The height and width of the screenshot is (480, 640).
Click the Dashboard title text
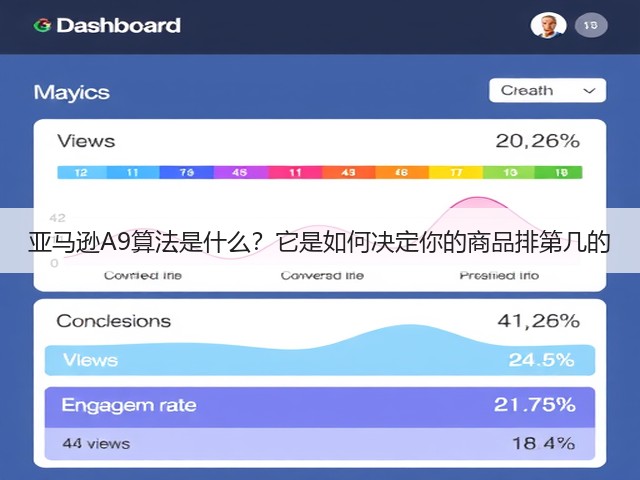(118, 25)
